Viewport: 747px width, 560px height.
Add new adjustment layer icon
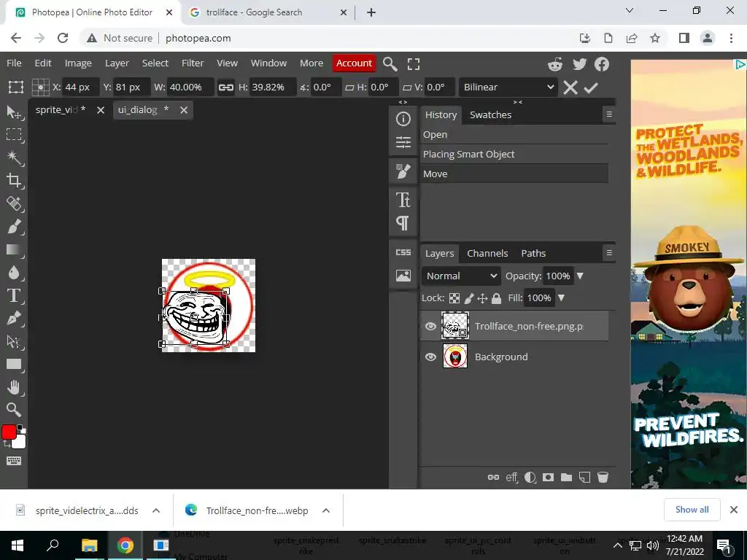(530, 477)
